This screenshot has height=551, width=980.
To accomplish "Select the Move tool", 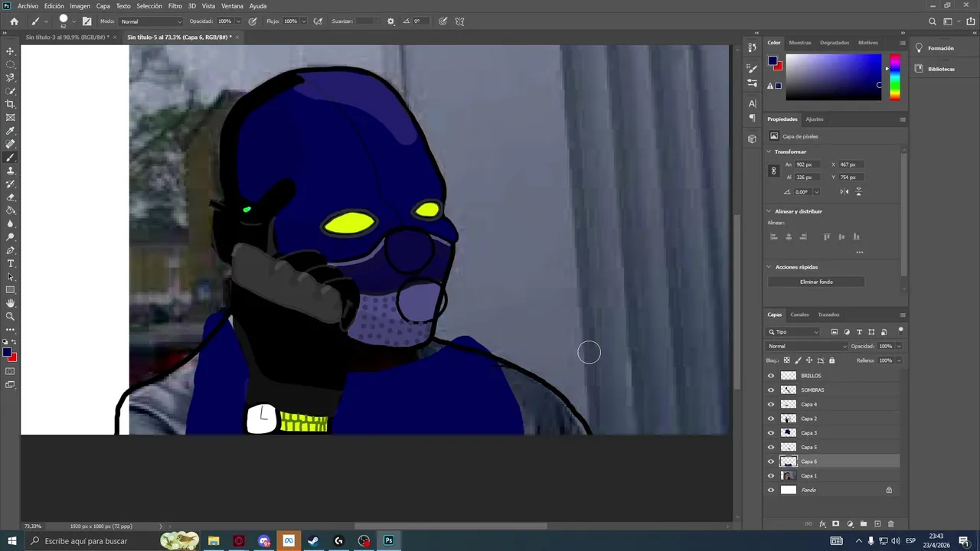I will coord(10,51).
